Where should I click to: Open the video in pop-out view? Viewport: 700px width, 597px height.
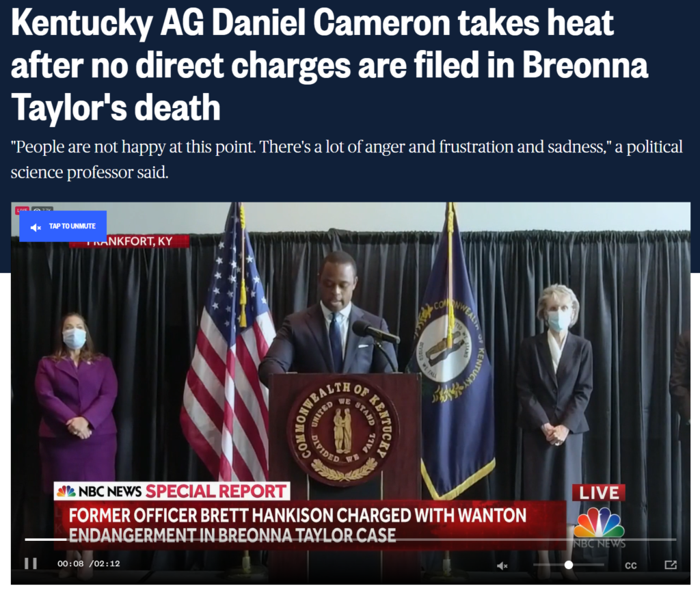[671, 565]
